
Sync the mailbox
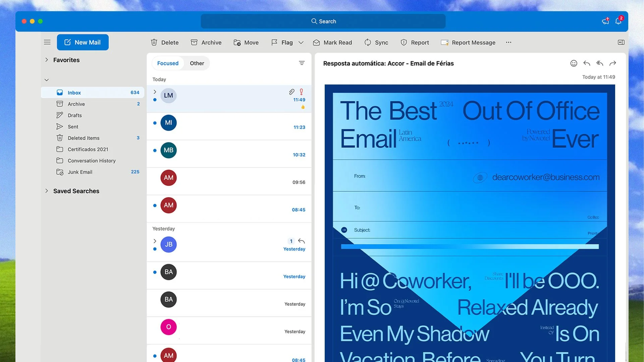(376, 42)
